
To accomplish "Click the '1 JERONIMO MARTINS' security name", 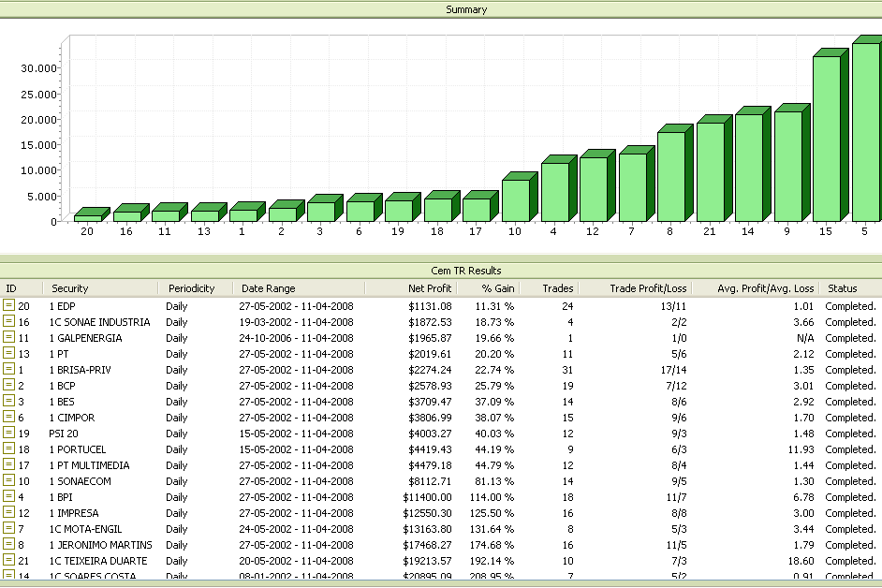I will pyautogui.click(x=101, y=545).
